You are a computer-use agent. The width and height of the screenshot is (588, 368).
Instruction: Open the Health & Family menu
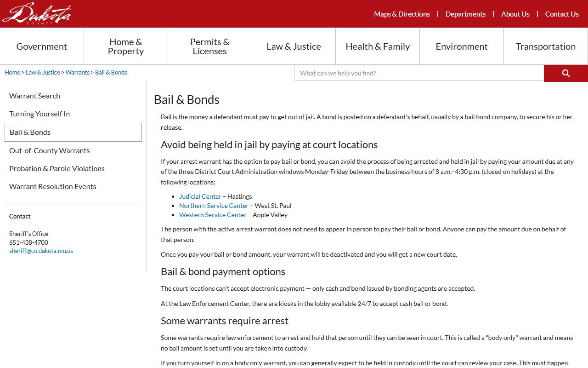378,46
